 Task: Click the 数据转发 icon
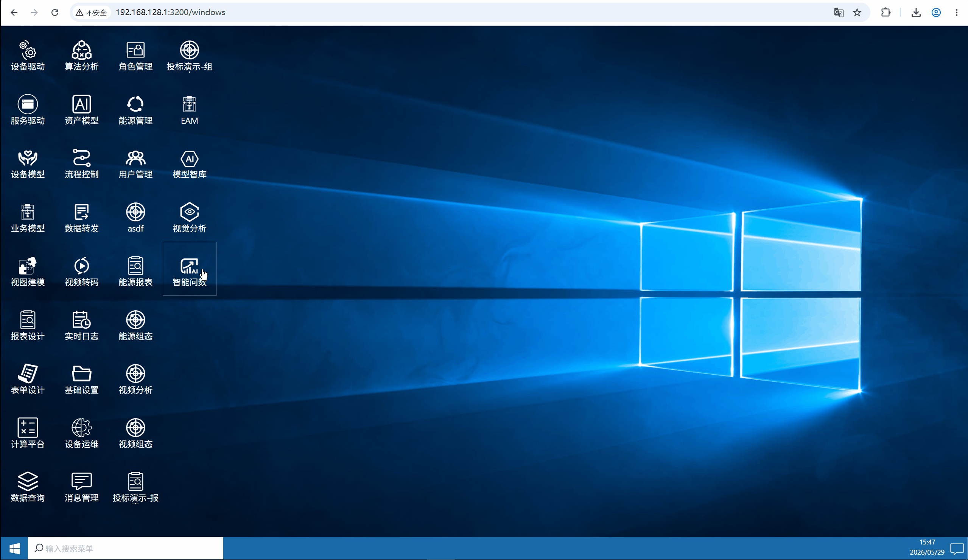click(81, 218)
